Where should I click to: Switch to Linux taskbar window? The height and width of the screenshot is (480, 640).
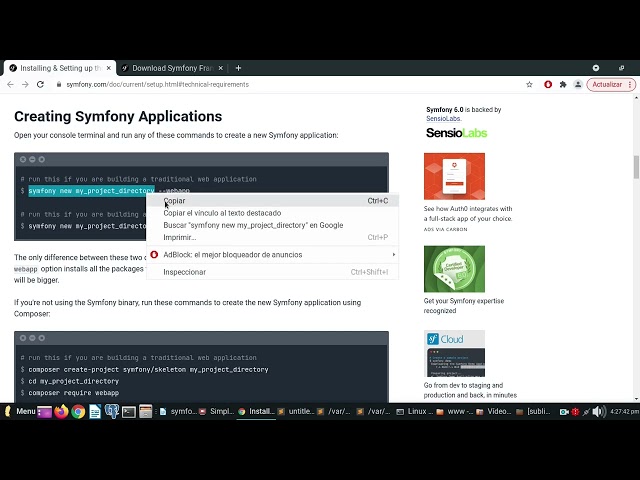click(x=413, y=411)
